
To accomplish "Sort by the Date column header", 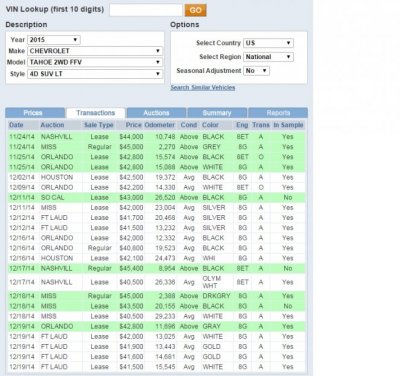I will click(16, 125).
